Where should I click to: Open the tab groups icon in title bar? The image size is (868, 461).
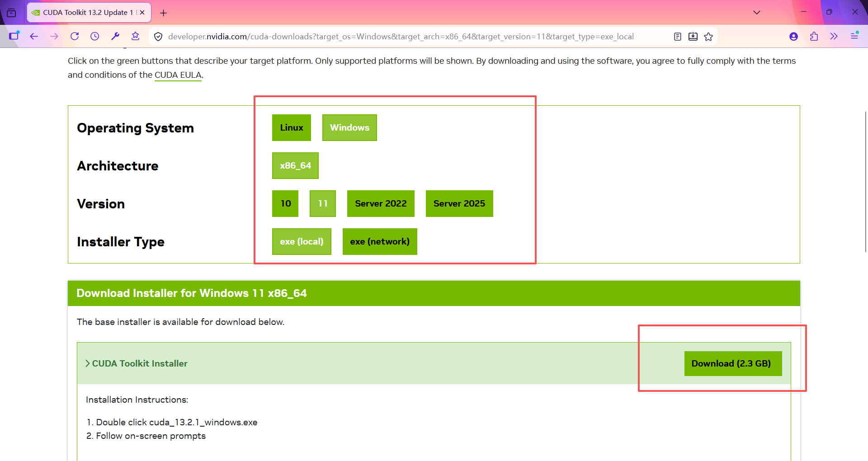coord(11,13)
